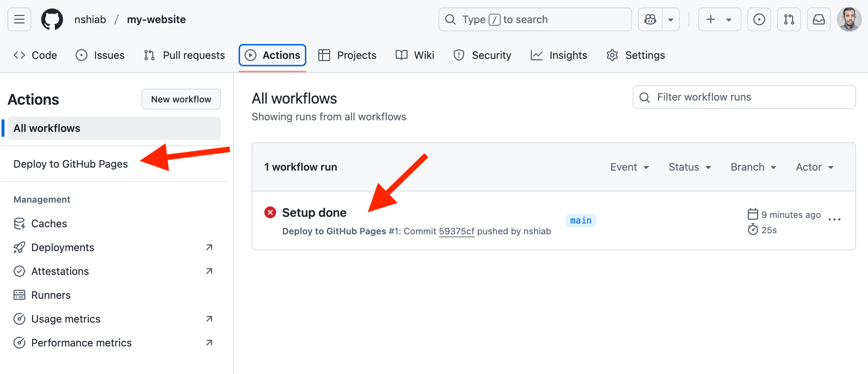868x374 pixels.
Task: Click external arrow beside Usage metrics
Action: point(209,319)
